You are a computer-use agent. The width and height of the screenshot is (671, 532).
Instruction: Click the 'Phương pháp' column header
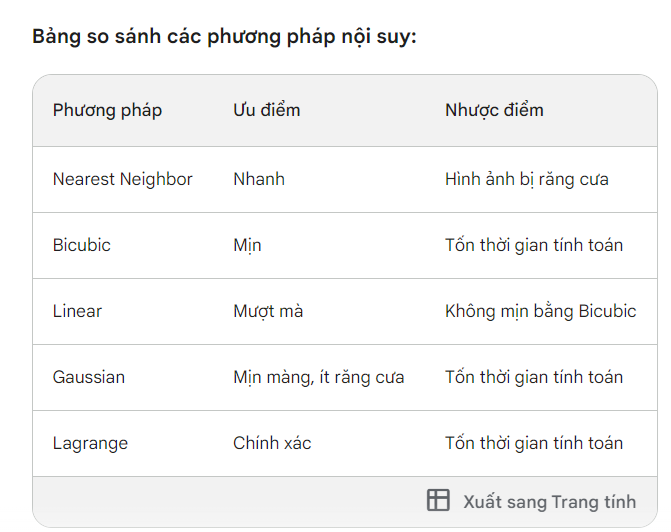tap(107, 110)
